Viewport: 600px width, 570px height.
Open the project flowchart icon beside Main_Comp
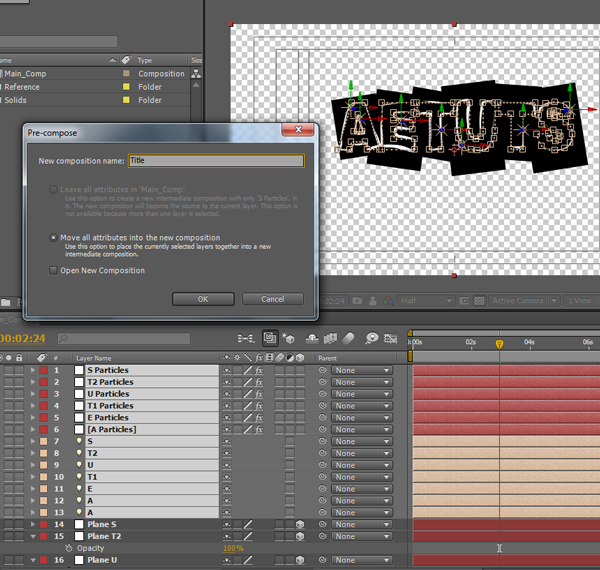[x=196, y=73]
